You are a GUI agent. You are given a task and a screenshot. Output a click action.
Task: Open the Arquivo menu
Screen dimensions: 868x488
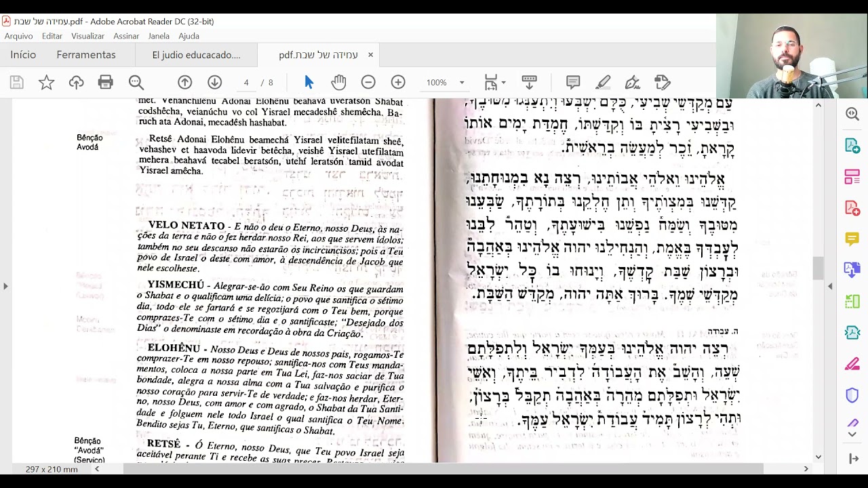point(19,36)
